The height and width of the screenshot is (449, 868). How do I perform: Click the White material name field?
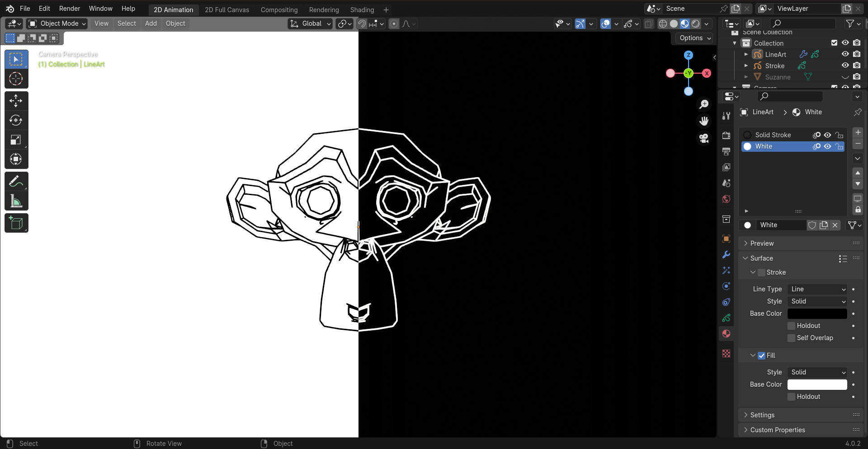782,225
